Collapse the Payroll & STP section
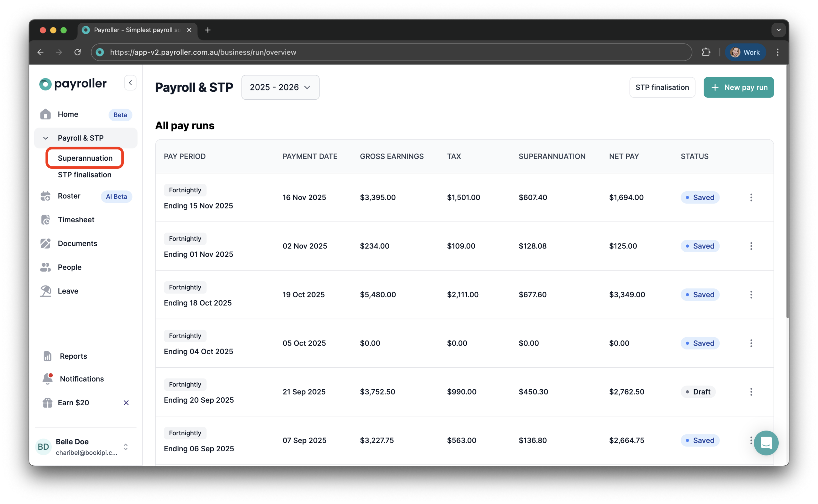 (45, 138)
